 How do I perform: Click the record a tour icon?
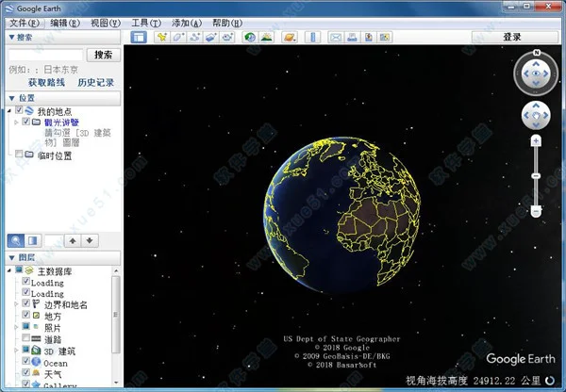[227, 37]
